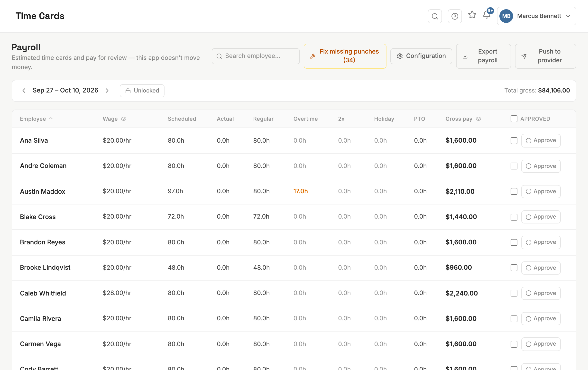Open Andre Coleman's employee row name
Screen dimensions: 588x370
tap(43, 166)
